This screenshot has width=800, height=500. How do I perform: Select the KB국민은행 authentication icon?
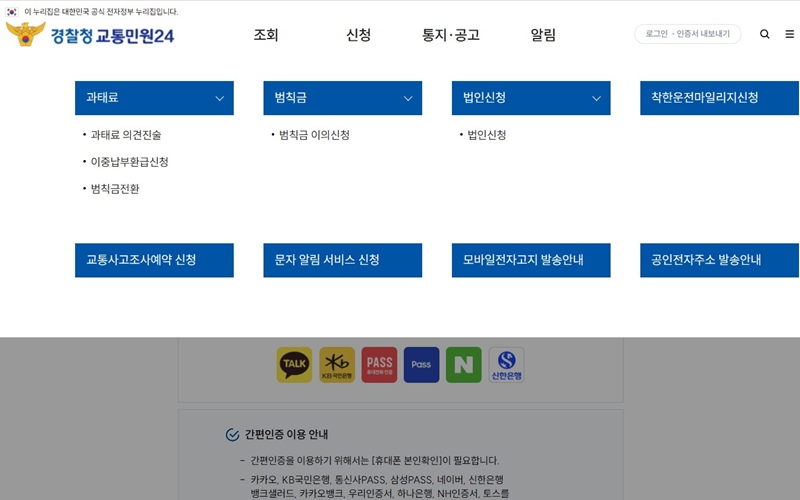[337, 365]
